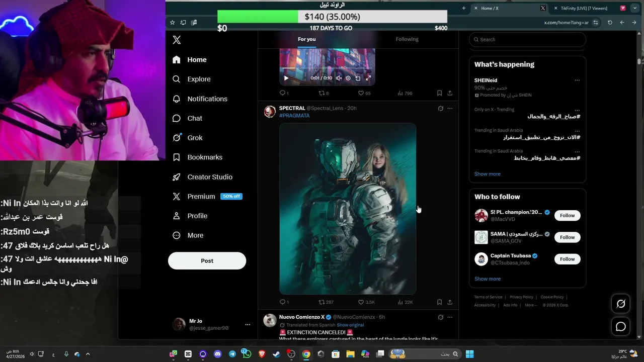This screenshot has height=362, width=644.
Task: Like the SPECTRAL post with 3.5K likes
Action: coord(366,302)
